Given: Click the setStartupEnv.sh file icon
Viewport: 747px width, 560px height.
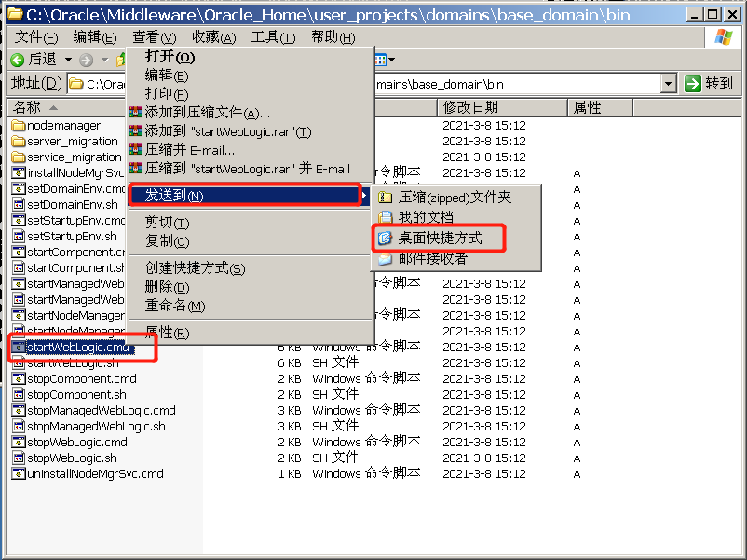Looking at the screenshot, I should pos(18,236).
